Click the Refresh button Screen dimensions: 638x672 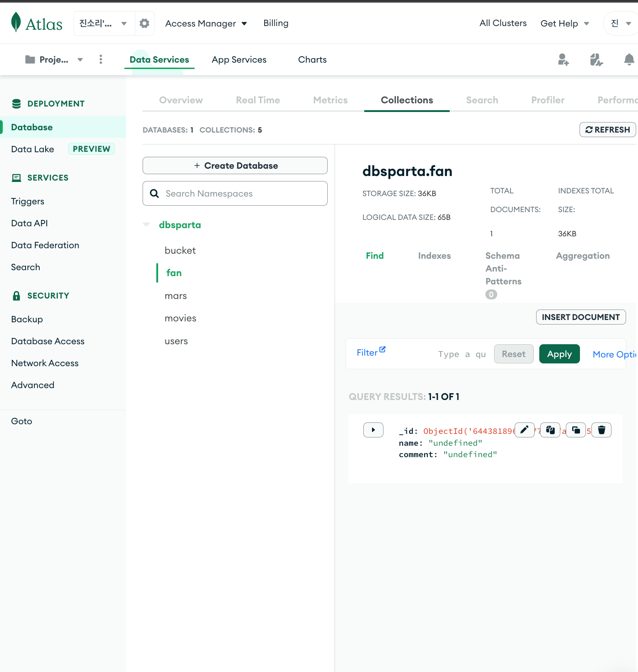click(608, 130)
